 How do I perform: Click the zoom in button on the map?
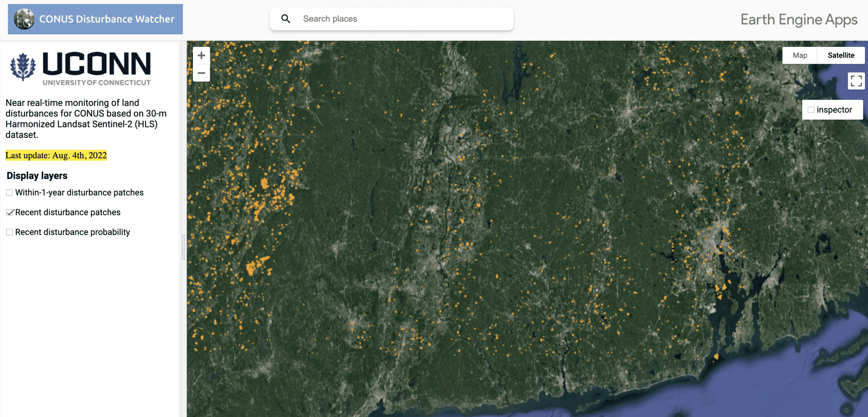(201, 55)
